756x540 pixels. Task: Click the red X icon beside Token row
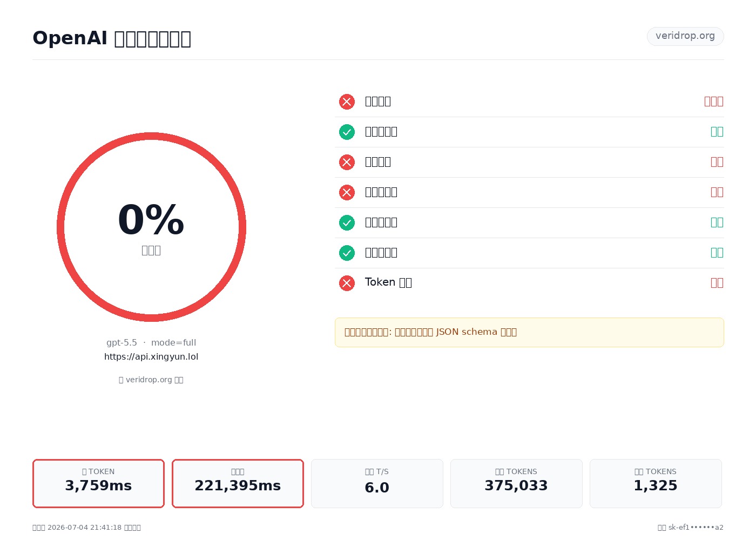tap(347, 283)
